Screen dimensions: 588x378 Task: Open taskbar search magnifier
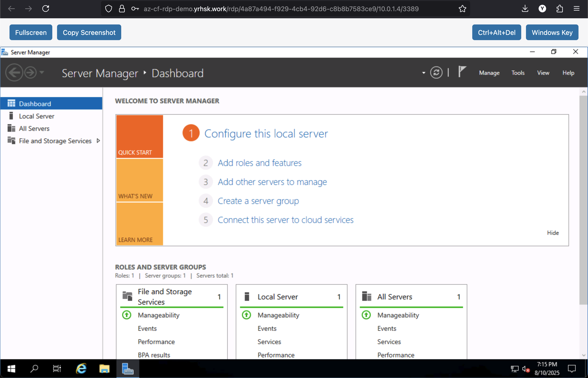coord(34,369)
